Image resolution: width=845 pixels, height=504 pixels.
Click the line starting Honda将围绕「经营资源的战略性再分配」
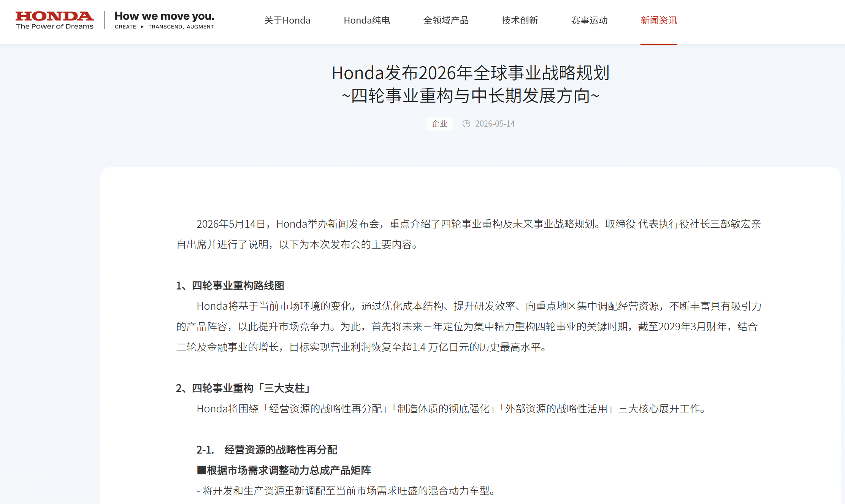452,409
